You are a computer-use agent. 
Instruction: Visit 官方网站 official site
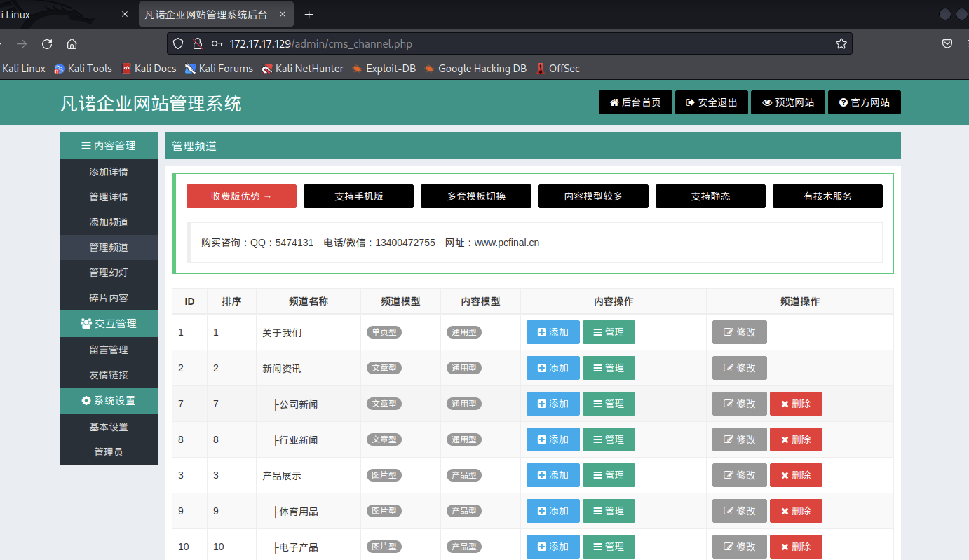(x=864, y=102)
